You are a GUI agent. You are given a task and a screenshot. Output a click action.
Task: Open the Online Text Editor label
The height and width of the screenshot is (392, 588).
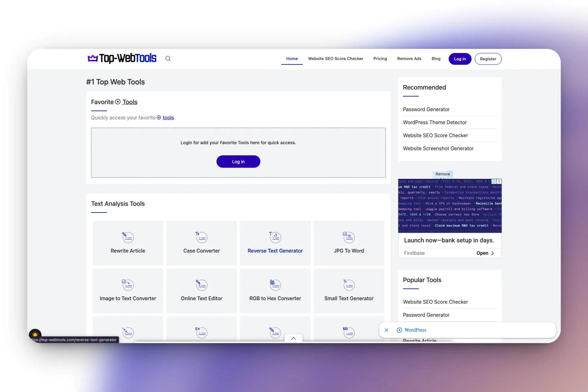202,298
